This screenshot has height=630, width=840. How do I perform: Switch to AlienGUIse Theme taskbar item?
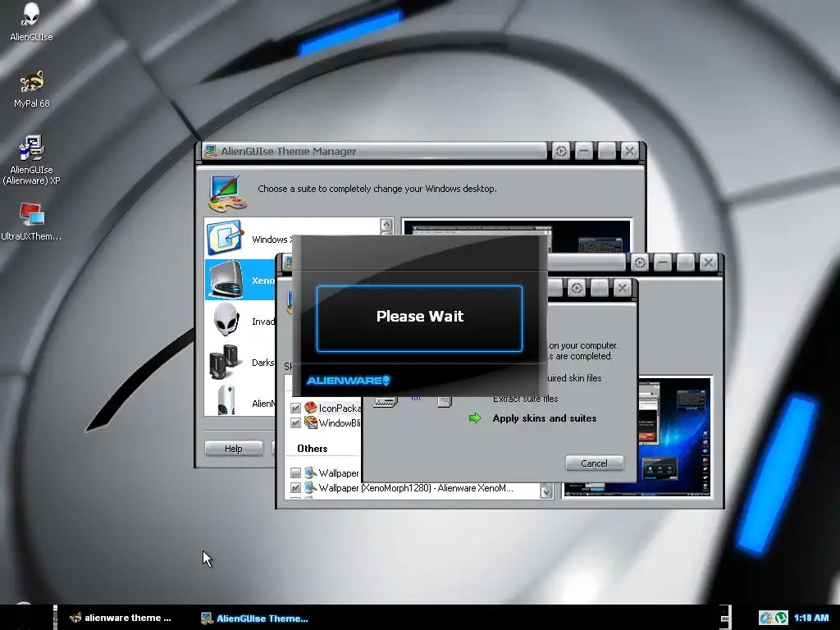point(255,619)
